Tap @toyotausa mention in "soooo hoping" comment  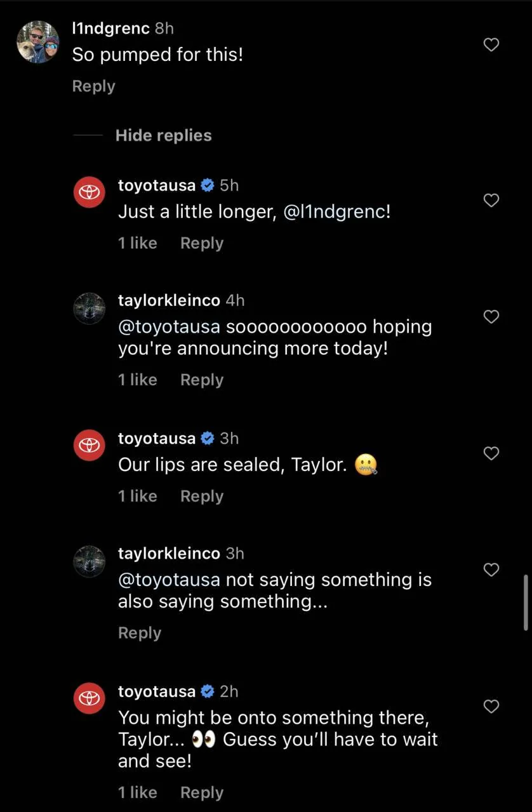169,327
